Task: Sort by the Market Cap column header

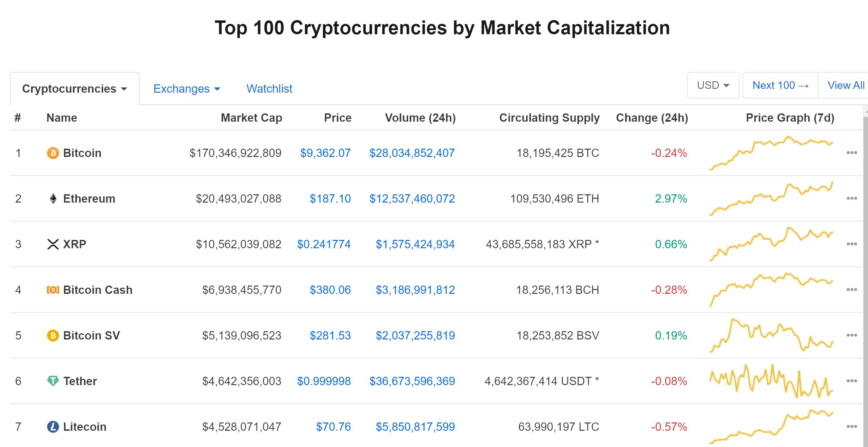Action: tap(251, 118)
